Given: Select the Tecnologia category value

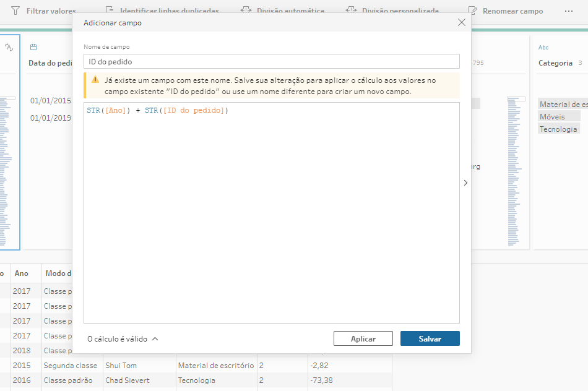Looking at the screenshot, I should [558, 129].
